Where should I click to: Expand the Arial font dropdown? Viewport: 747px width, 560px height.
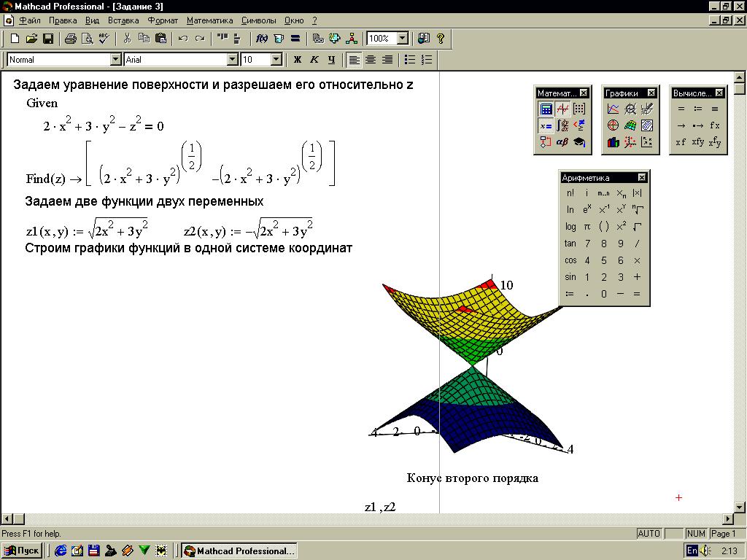(233, 60)
